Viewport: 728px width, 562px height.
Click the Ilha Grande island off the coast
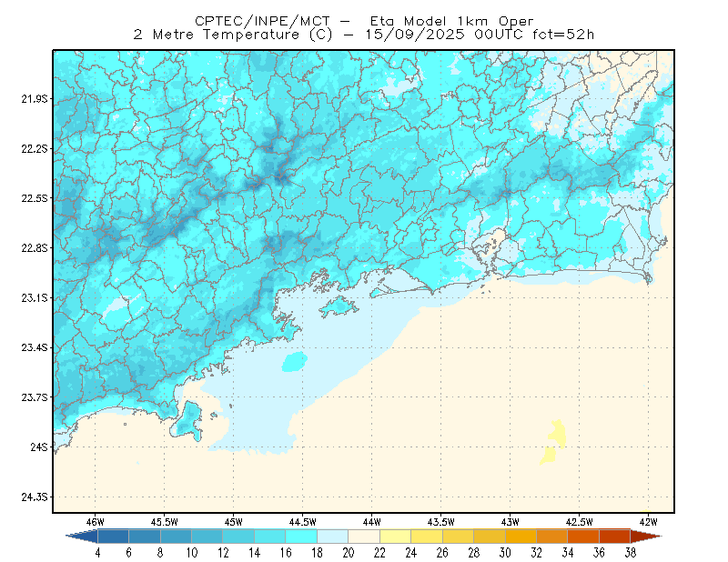click(339, 306)
